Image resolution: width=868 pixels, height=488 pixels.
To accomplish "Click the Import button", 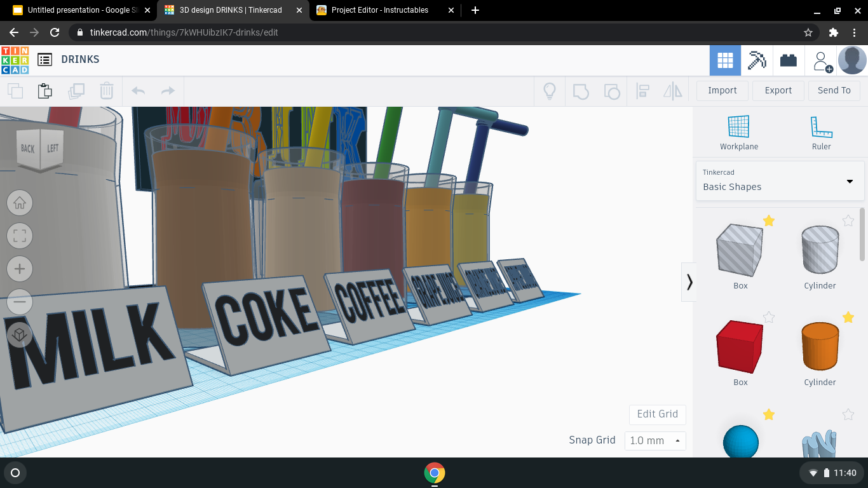I will 722,90.
